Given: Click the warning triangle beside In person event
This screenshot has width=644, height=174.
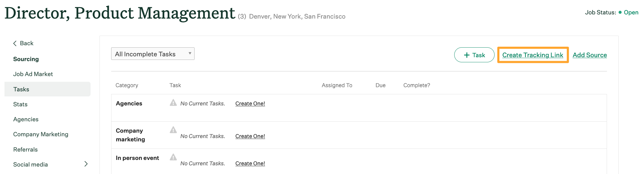Looking at the screenshot, I should click(173, 157).
